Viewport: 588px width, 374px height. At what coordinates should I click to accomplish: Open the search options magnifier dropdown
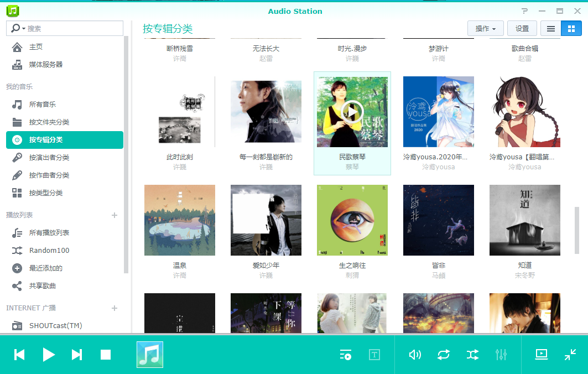point(18,29)
